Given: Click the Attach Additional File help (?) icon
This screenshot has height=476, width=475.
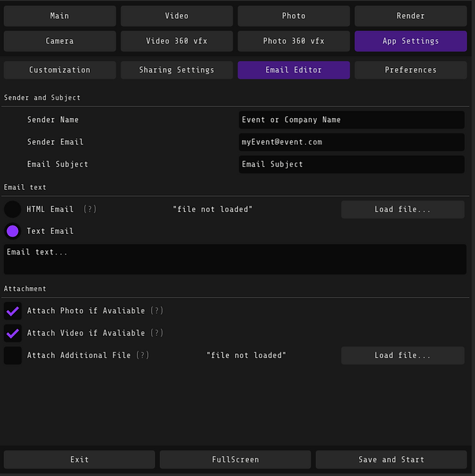Looking at the screenshot, I should tap(142, 355).
